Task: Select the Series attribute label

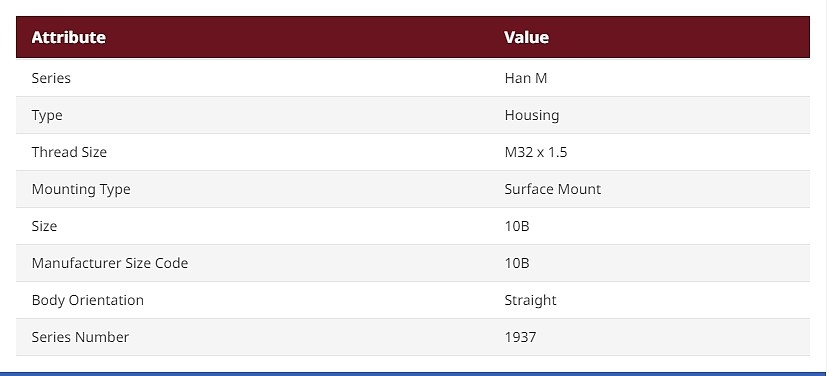Action: point(51,78)
